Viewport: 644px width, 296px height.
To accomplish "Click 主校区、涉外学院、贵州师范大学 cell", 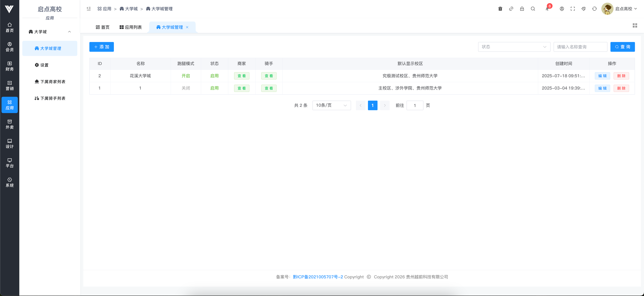I will point(410,88).
